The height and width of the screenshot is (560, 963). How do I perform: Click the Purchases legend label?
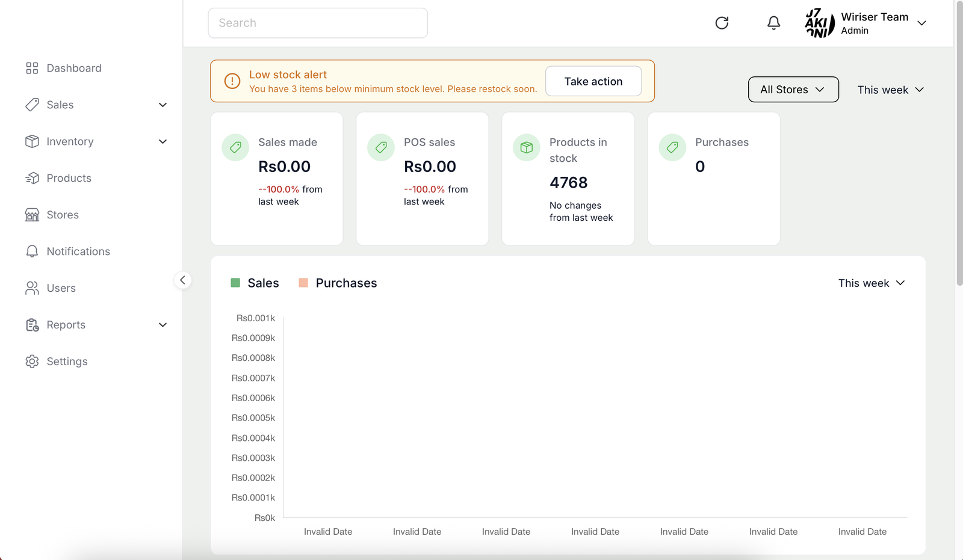pyautogui.click(x=346, y=283)
